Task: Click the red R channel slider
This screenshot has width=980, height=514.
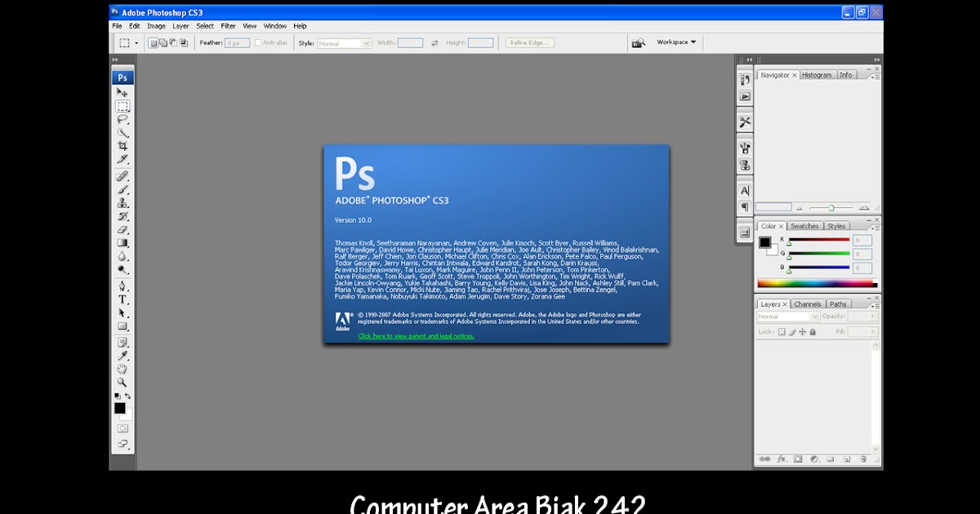Action: click(x=818, y=240)
